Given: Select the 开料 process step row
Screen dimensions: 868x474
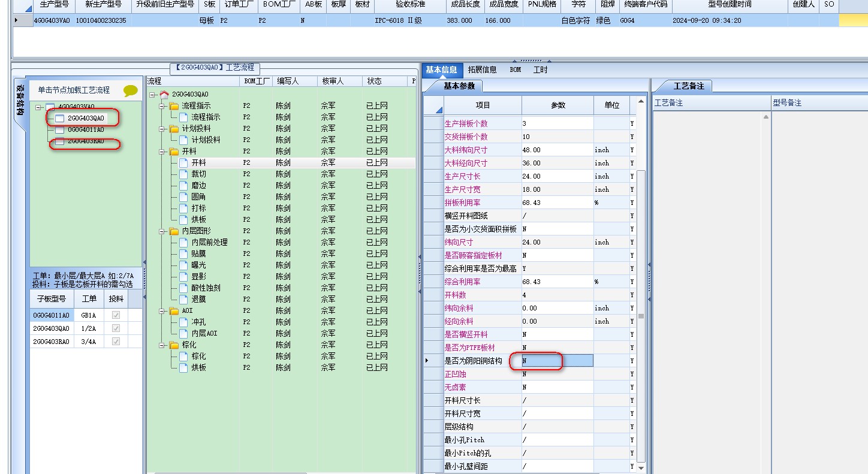Looking at the screenshot, I should (x=282, y=163).
